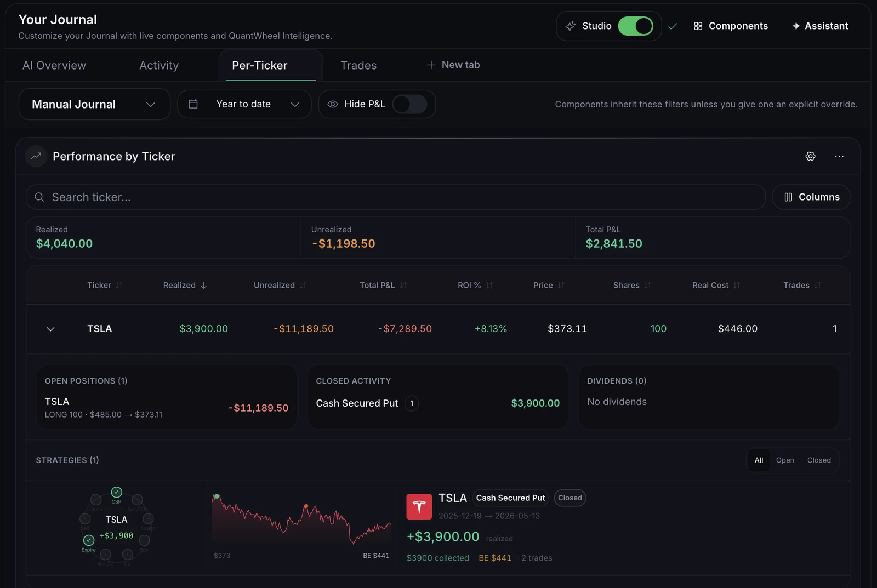This screenshot has height=588, width=877.
Task: Click the Columns button
Action: click(x=811, y=197)
